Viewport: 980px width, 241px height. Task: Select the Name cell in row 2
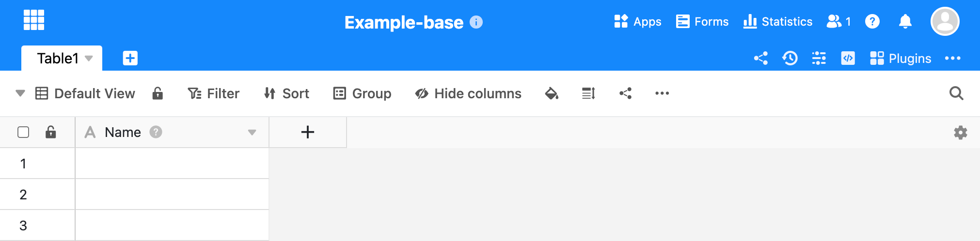172,195
